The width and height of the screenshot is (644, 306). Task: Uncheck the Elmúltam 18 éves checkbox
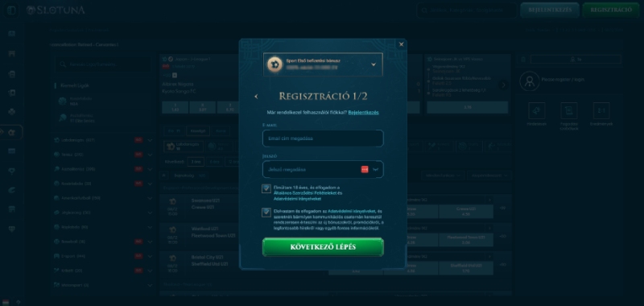pos(266,188)
